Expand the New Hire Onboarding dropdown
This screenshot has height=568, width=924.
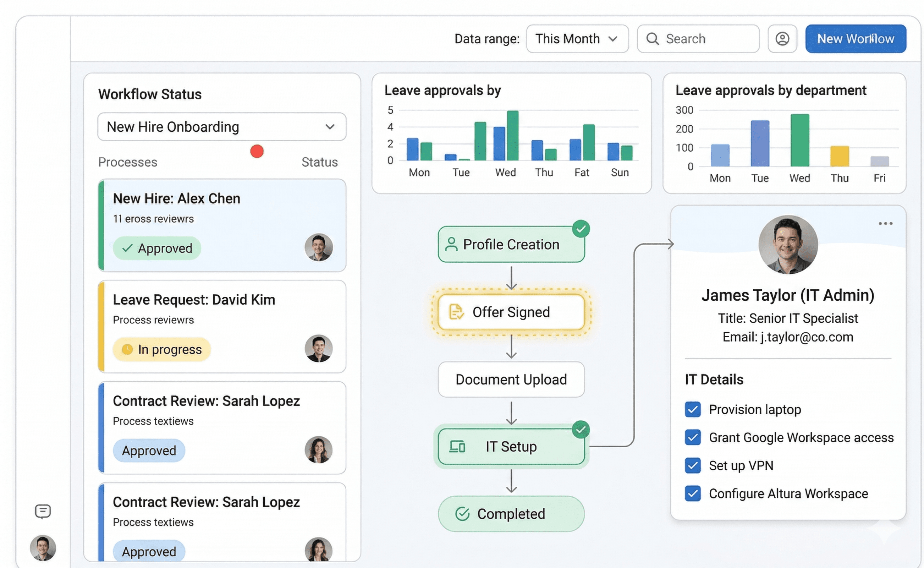[x=221, y=127]
